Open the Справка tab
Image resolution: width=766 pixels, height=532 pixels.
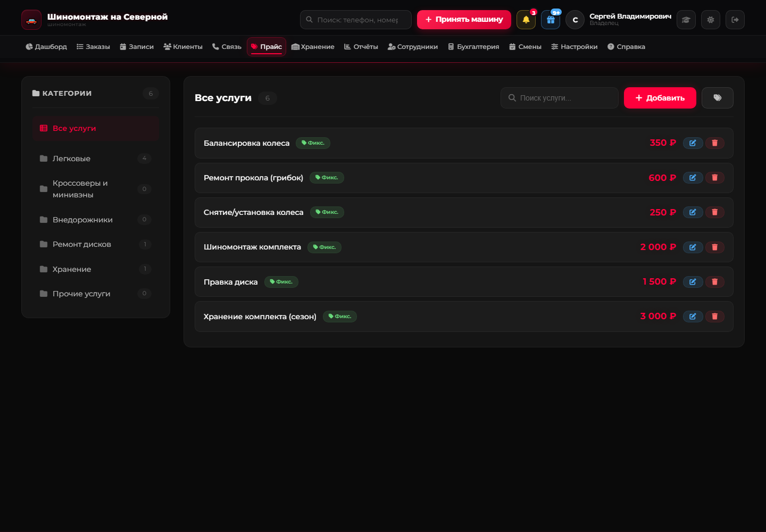626,47
